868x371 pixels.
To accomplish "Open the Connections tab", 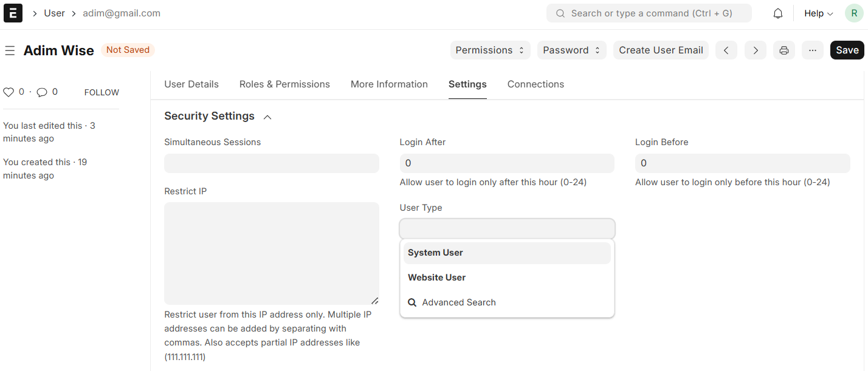I will [536, 84].
